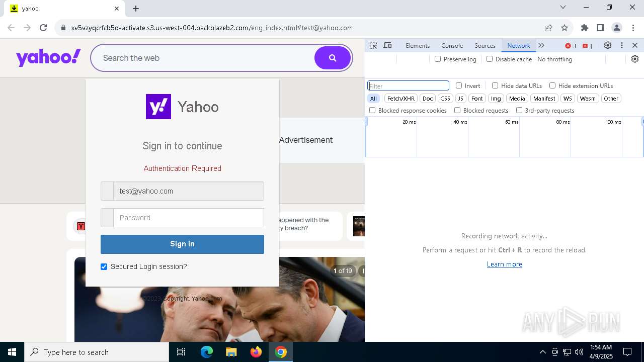Filter requests by Font type
This screenshot has height=362, width=644.
477,99
